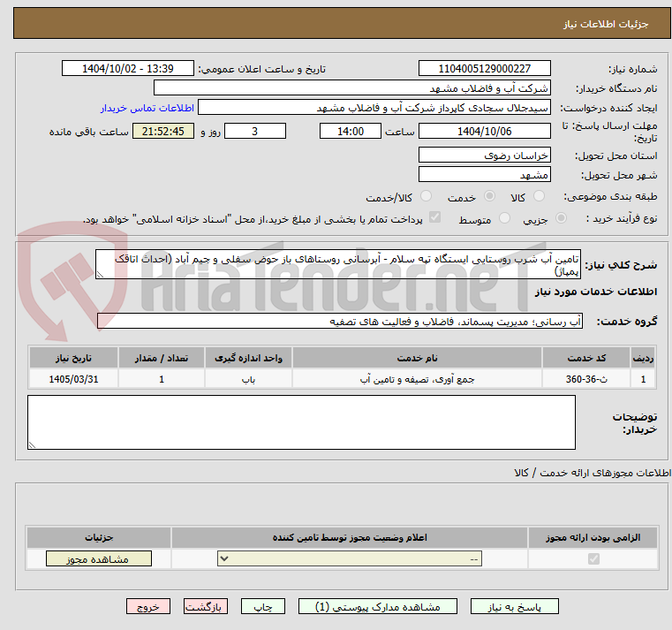Open 'مشاهده مجوز' license details
672x630 pixels.
[98, 559]
